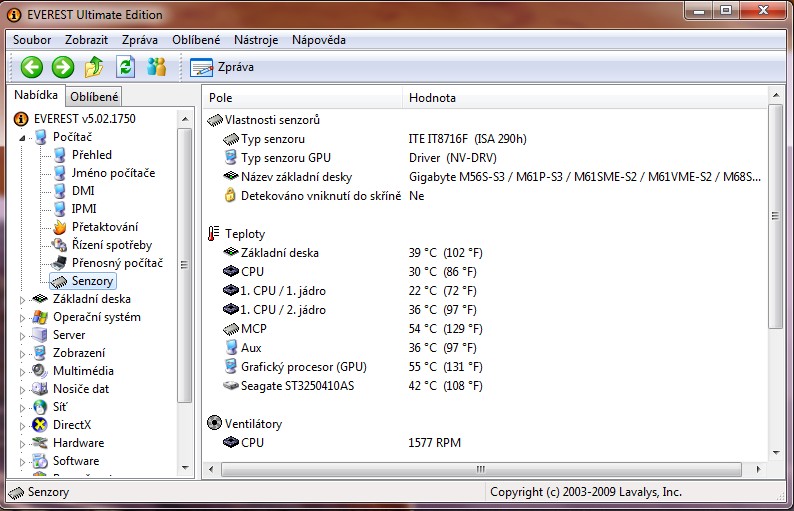The image size is (794, 511).
Task: Click the Hodnota column header
Action: tap(585, 98)
